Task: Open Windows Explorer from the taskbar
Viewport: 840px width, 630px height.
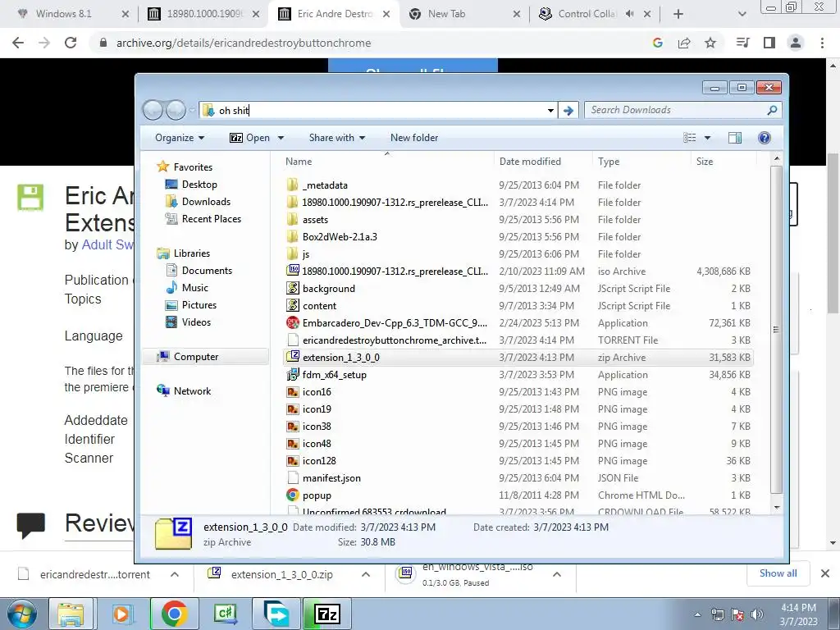Action: (x=71, y=614)
